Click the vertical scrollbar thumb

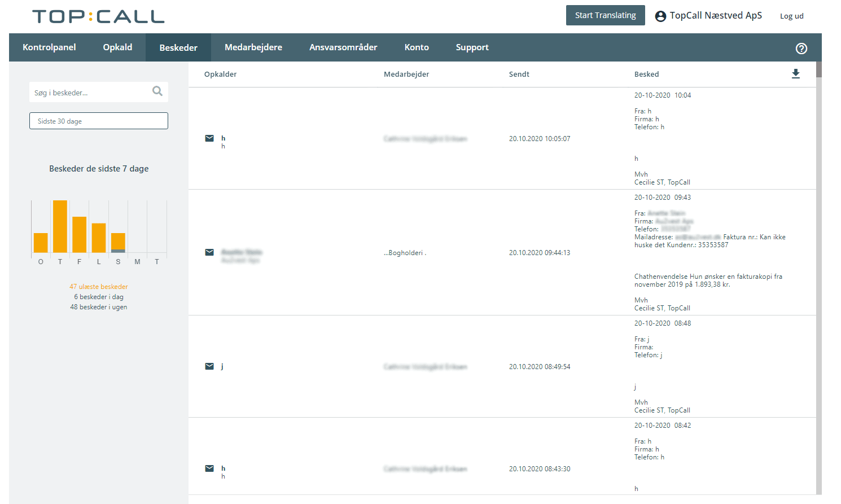point(819,69)
